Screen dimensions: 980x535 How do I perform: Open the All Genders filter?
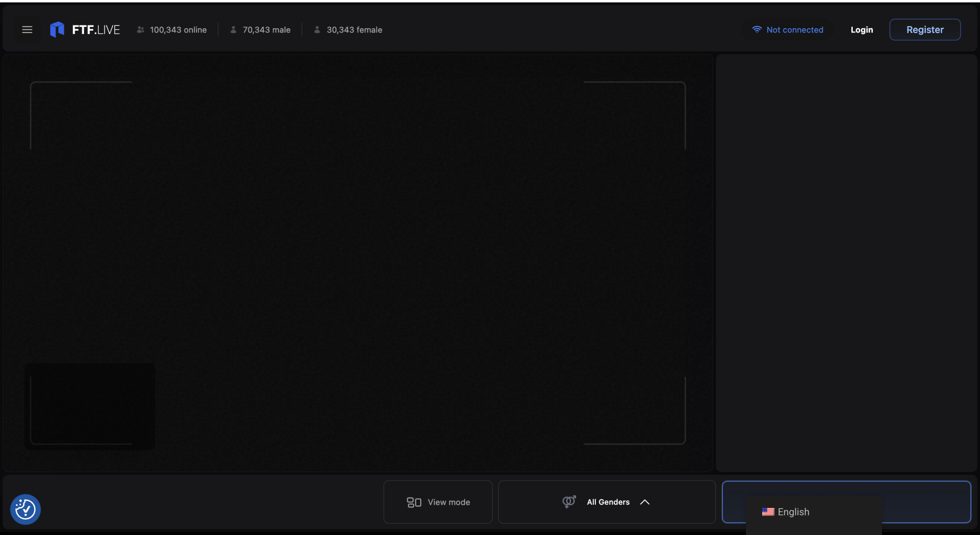click(x=608, y=502)
